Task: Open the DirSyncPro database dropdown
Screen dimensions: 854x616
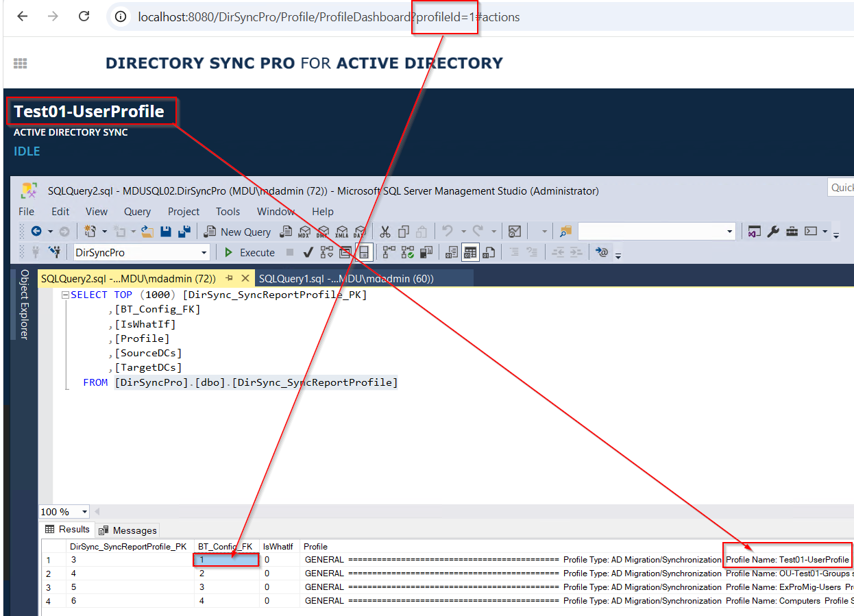Action: [x=204, y=253]
